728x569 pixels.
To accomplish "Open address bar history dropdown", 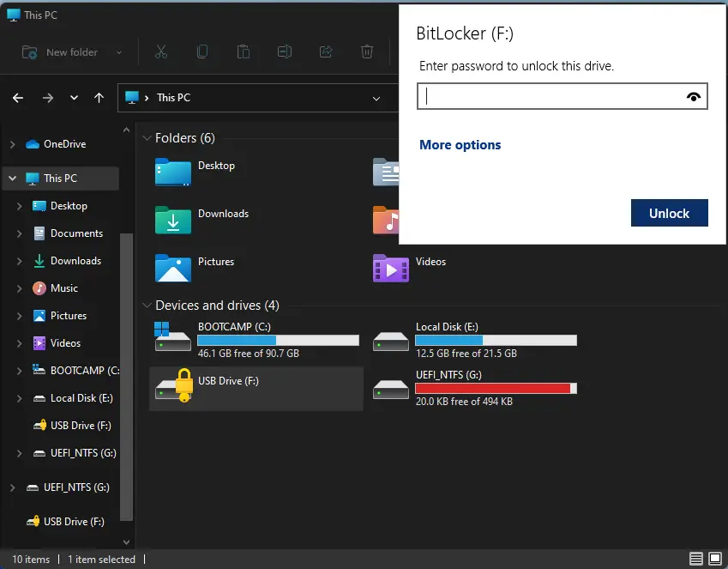I will coord(376,99).
